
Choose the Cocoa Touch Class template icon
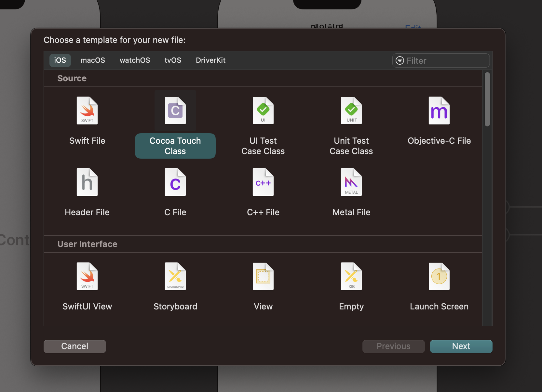175,111
